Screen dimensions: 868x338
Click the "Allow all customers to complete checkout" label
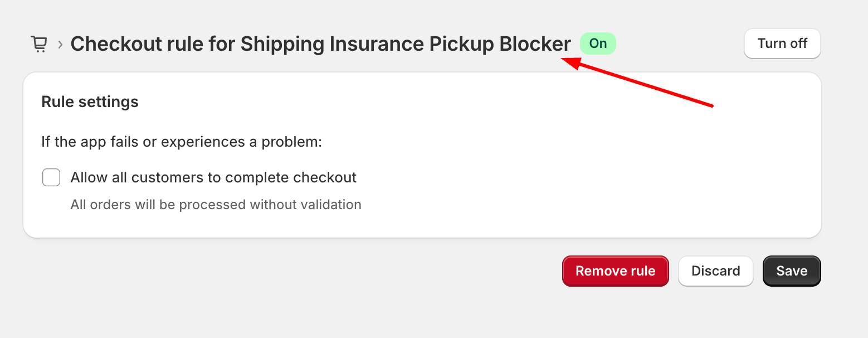point(213,178)
